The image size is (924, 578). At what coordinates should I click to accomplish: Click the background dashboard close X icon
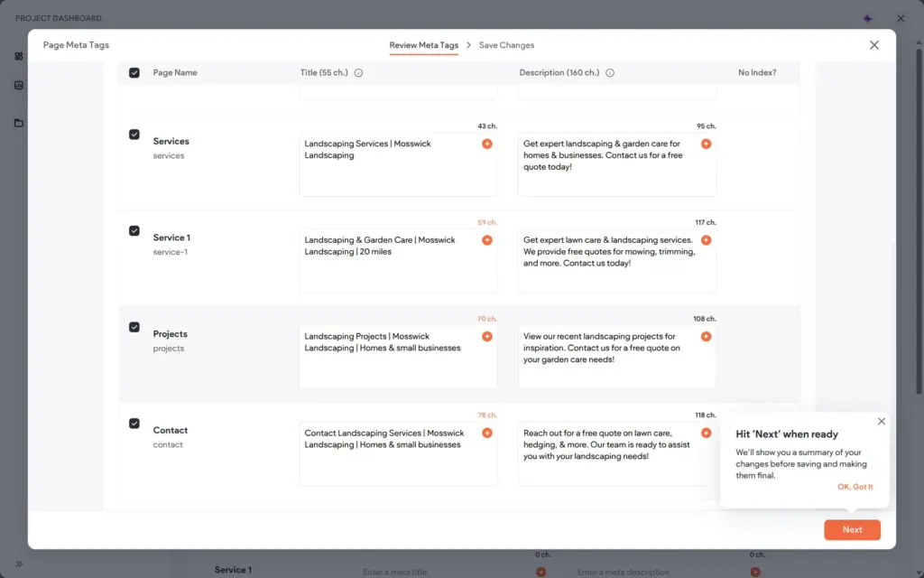[x=901, y=18]
